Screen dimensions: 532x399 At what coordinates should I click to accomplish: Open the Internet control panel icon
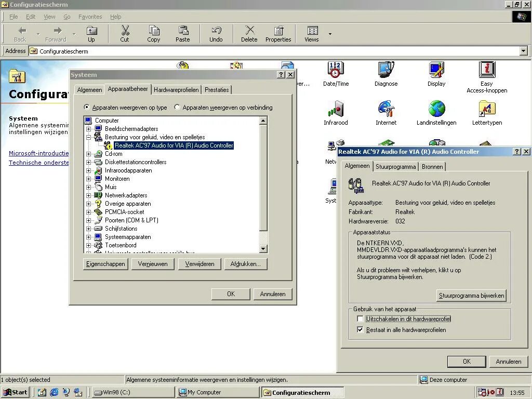click(x=386, y=113)
